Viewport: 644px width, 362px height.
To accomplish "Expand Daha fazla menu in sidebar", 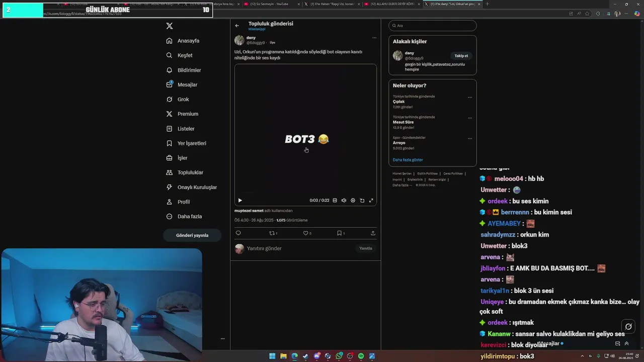I will [x=184, y=216].
